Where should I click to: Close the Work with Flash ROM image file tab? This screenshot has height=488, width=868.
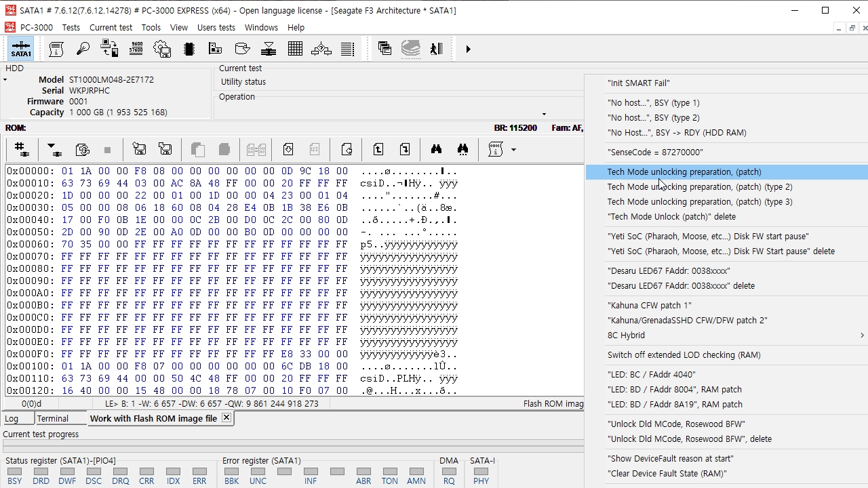pos(226,418)
